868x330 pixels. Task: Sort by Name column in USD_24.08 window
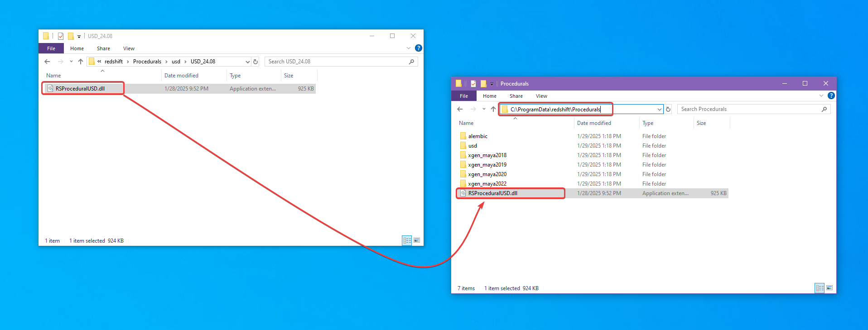coord(53,76)
